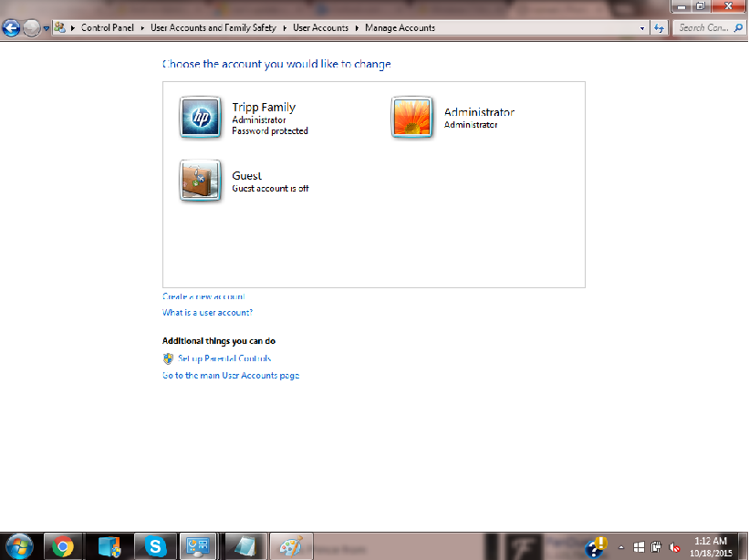Click the power plug tray icon

tap(656, 547)
